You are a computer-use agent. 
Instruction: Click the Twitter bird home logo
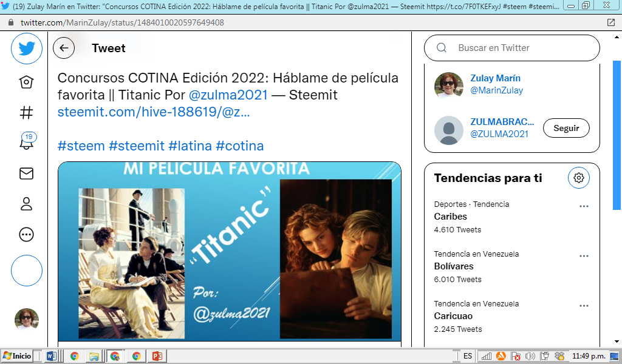27,49
